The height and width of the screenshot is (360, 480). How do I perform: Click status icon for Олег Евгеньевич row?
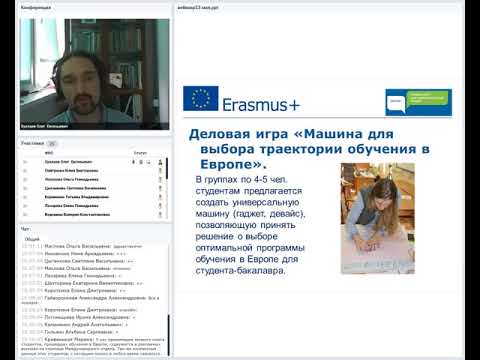(x=160, y=162)
